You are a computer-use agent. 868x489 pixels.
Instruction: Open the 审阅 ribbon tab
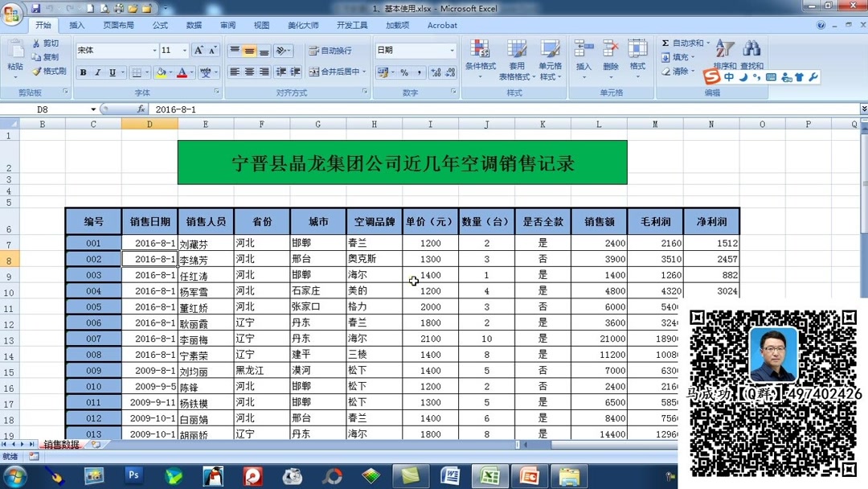pyautogui.click(x=227, y=25)
